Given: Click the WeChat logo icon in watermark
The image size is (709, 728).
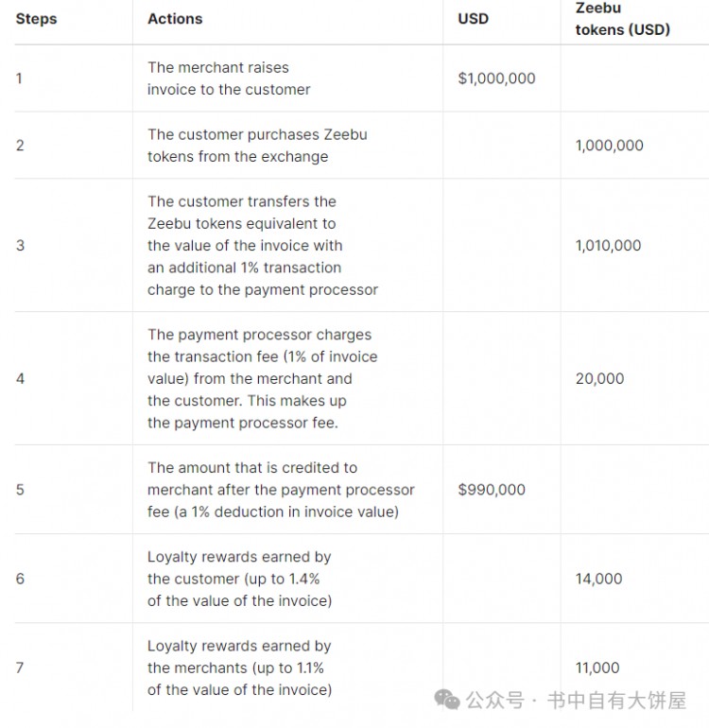Looking at the screenshot, I should (447, 700).
